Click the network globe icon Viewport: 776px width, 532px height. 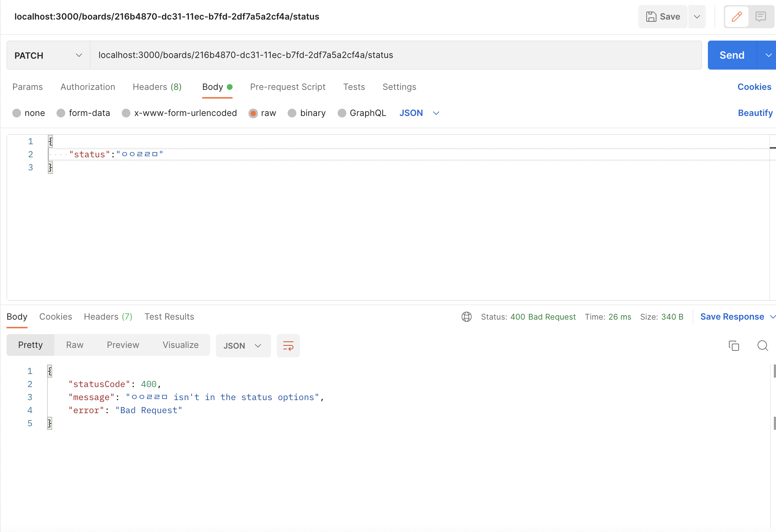(466, 317)
